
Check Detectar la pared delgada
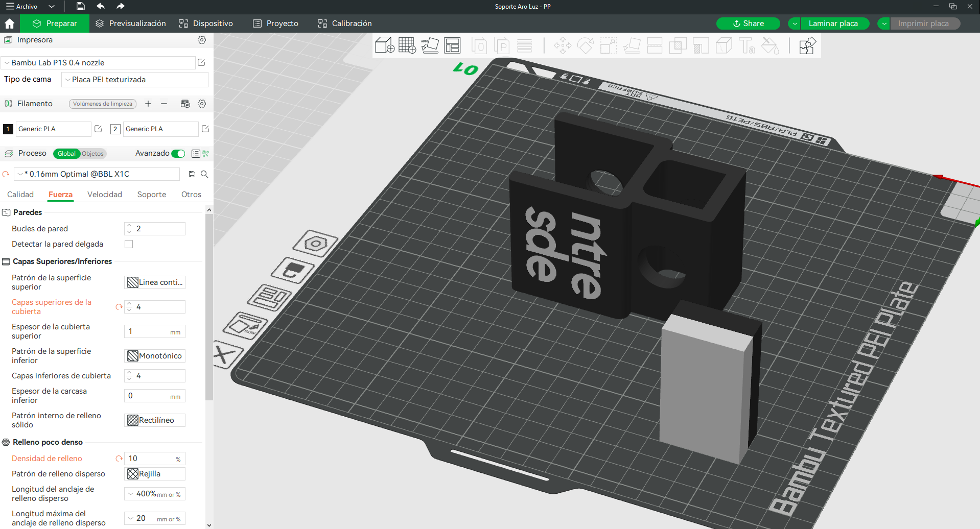129,244
